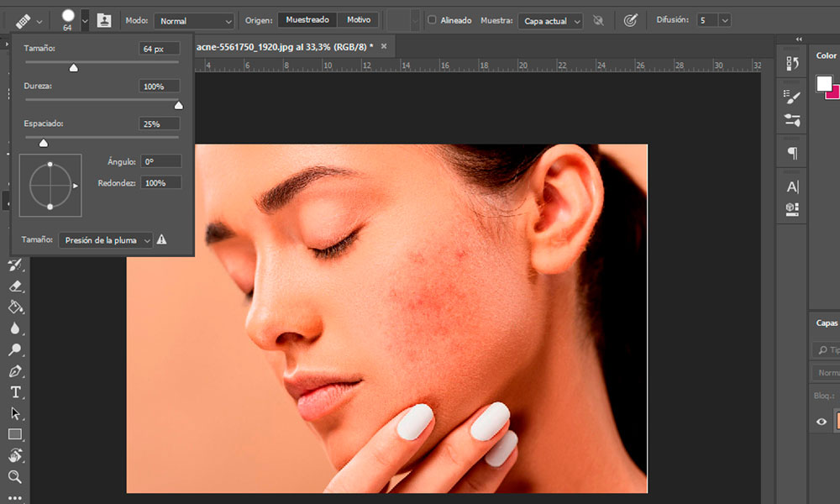
Task: Select the Pen tool
Action: [x=17, y=370]
